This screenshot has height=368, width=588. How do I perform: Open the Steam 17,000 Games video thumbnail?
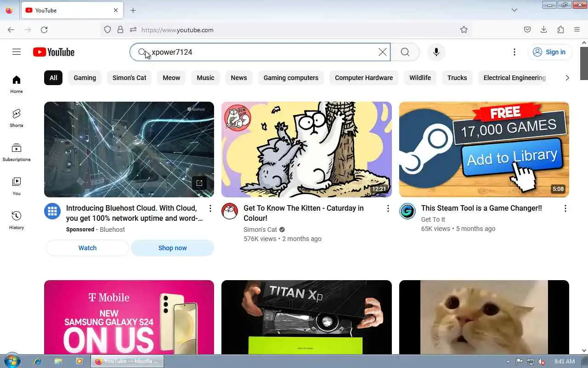click(484, 149)
